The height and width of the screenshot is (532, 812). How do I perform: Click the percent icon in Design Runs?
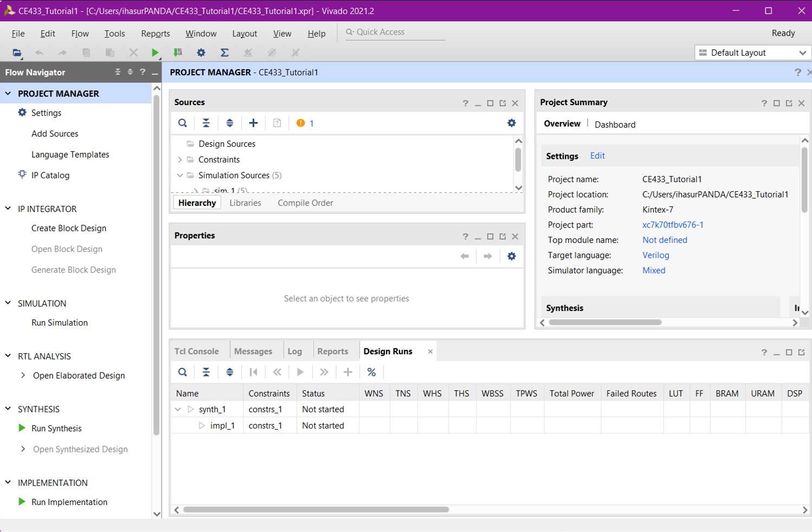[x=371, y=372]
